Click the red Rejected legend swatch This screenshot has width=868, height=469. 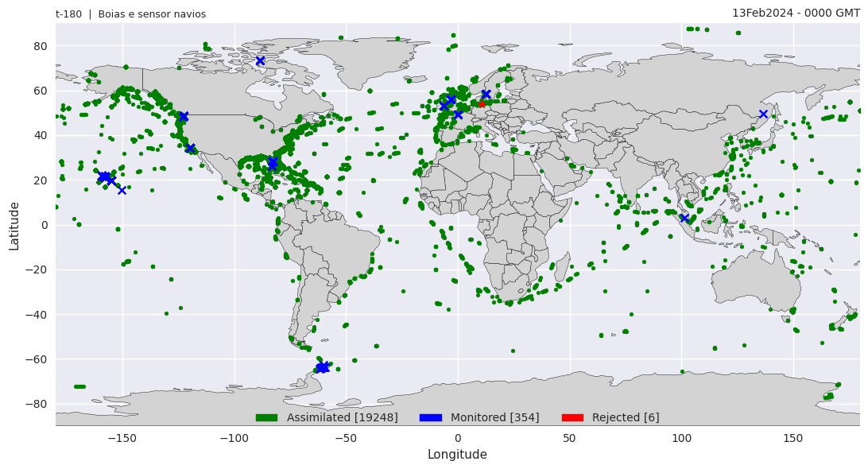[x=572, y=417]
